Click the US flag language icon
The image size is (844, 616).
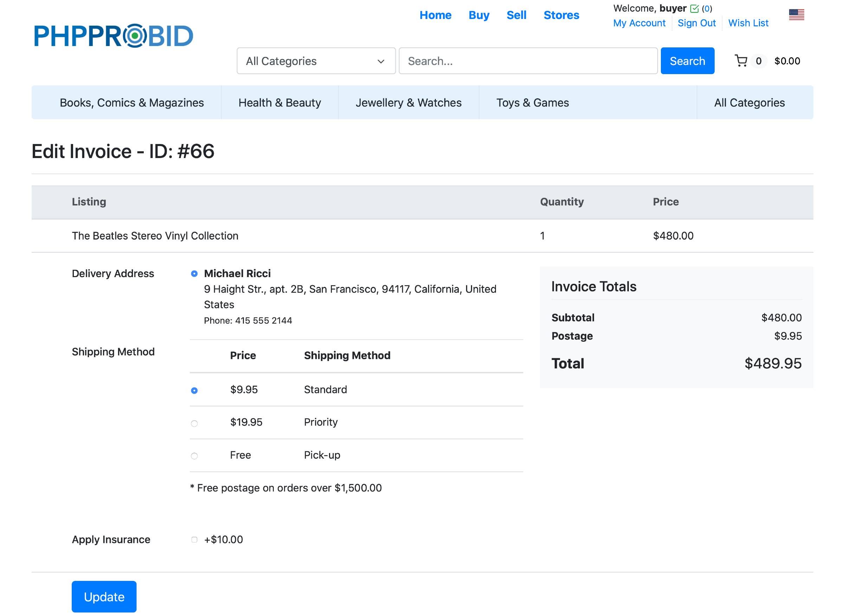pos(796,15)
